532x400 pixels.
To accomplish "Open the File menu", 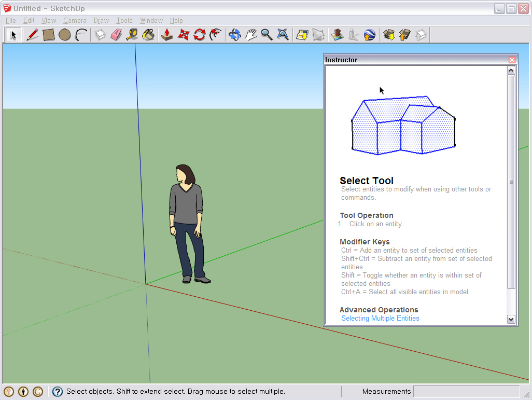I will click(x=11, y=20).
